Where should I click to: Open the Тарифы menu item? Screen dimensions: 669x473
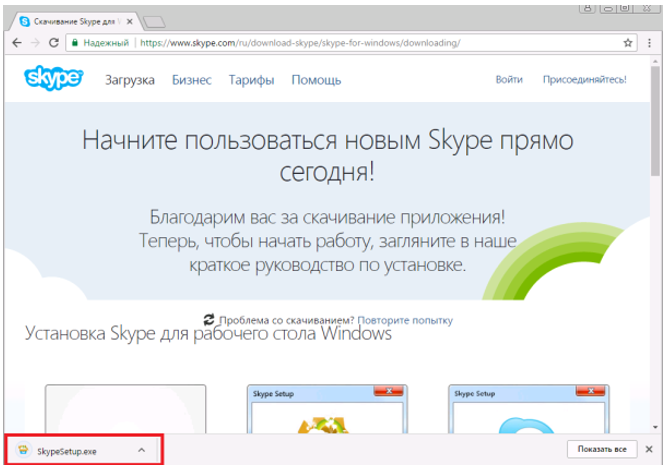251,80
